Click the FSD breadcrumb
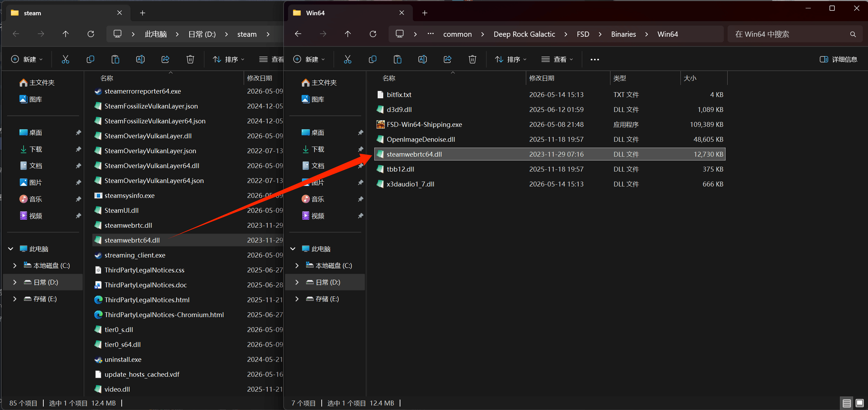Viewport: 868px width, 410px height. (583, 34)
